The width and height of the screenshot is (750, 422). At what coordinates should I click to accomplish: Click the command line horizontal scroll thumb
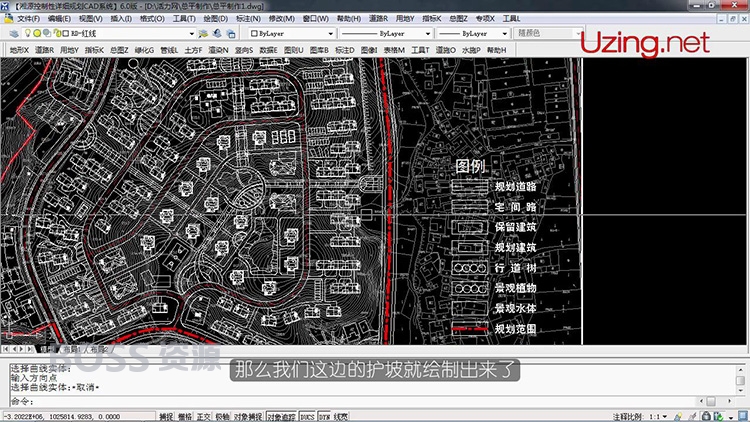711,401
